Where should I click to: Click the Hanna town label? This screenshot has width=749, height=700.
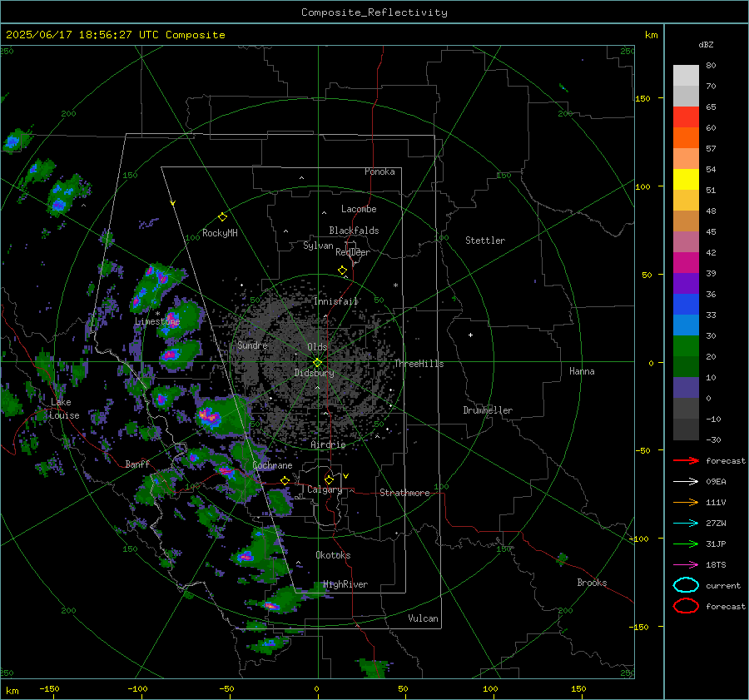[x=582, y=371]
